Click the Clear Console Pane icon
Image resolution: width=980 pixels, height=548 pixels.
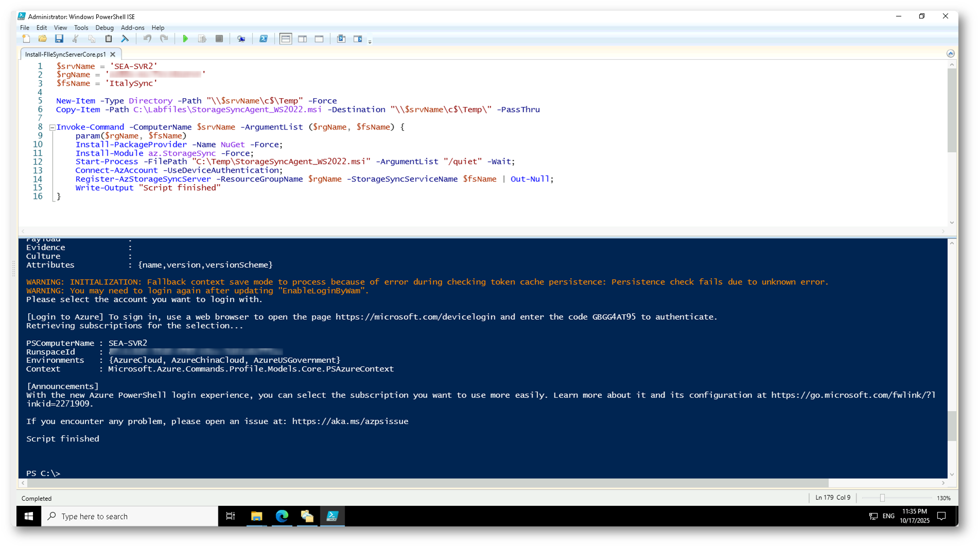click(x=125, y=39)
